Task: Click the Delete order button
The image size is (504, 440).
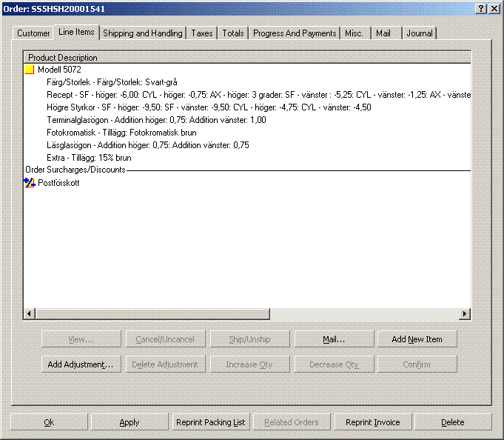Action: (452, 422)
